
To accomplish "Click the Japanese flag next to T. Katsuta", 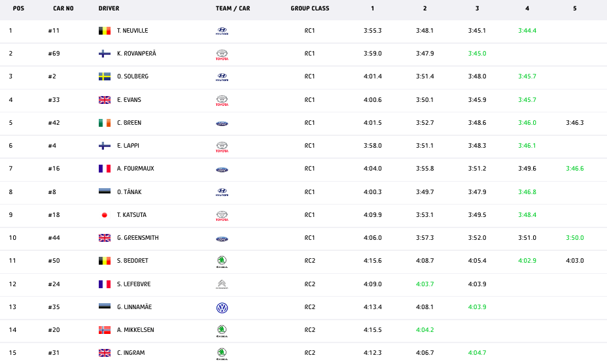I will pos(104,215).
